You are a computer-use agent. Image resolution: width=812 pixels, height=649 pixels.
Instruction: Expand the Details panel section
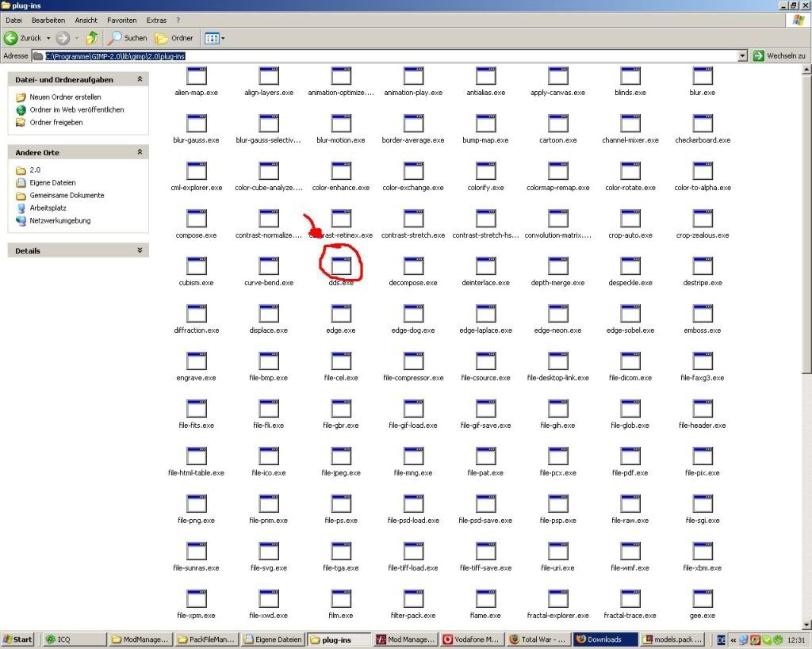[x=140, y=250]
